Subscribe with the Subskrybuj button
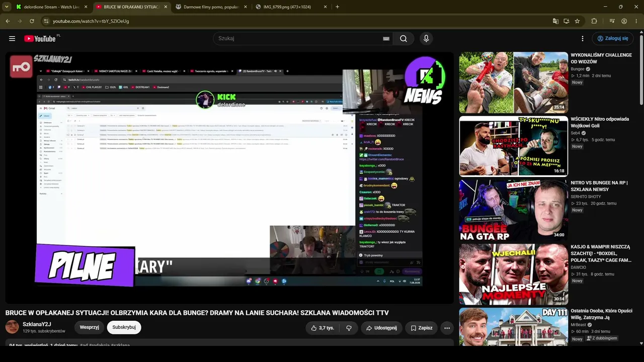Image resolution: width=644 pixels, height=362 pixels. tap(124, 327)
